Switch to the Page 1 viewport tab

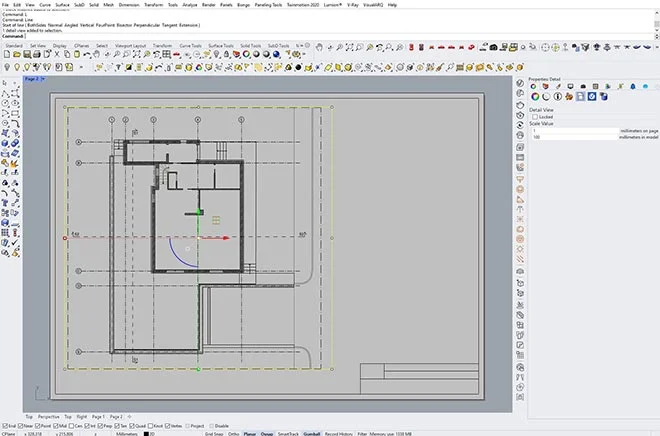click(98, 417)
